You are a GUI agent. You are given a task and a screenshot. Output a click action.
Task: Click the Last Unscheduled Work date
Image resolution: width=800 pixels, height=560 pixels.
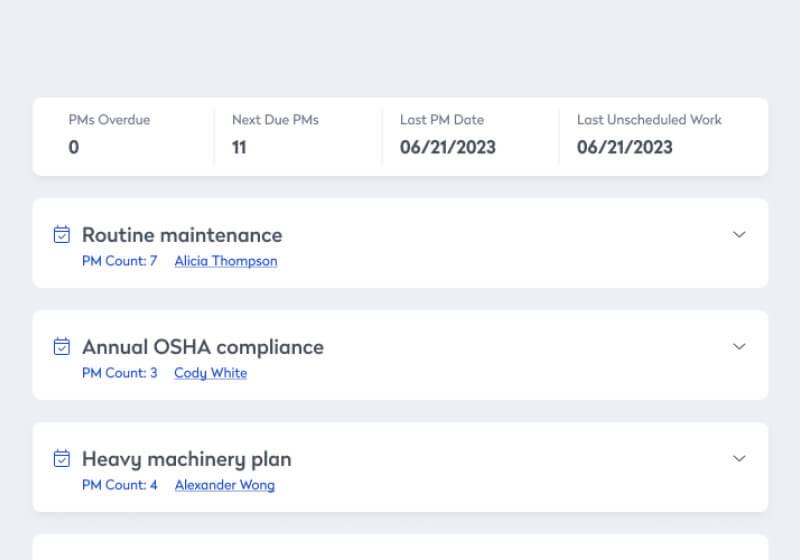point(624,148)
